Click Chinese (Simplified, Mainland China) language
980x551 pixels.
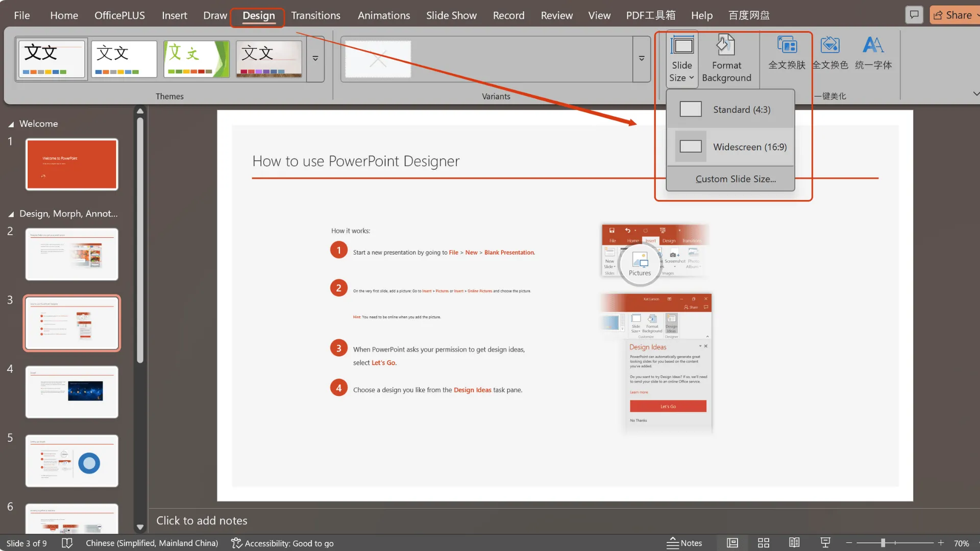tap(152, 543)
